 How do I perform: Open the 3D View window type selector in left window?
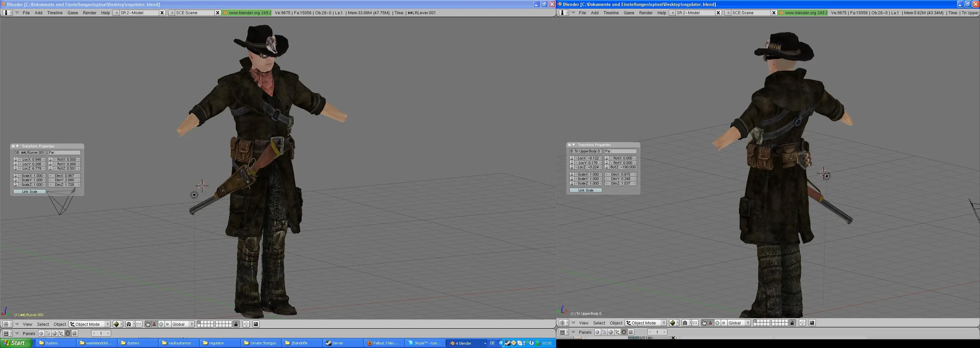(8, 324)
